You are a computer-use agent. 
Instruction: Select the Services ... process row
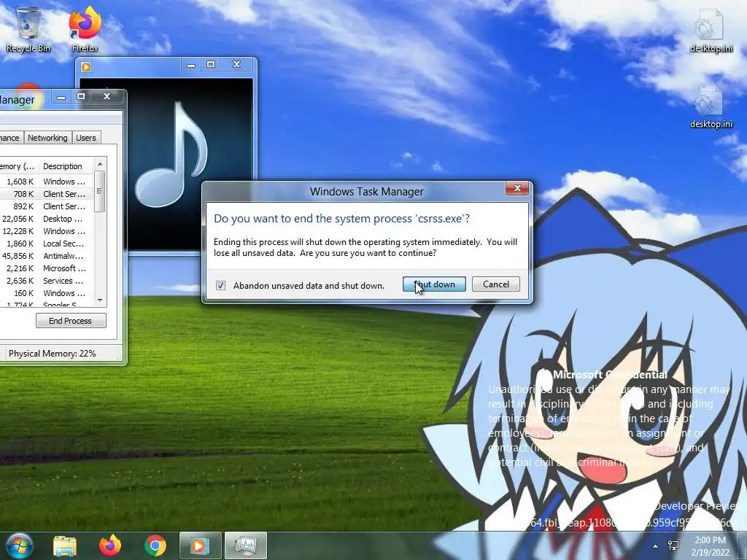pos(47,281)
